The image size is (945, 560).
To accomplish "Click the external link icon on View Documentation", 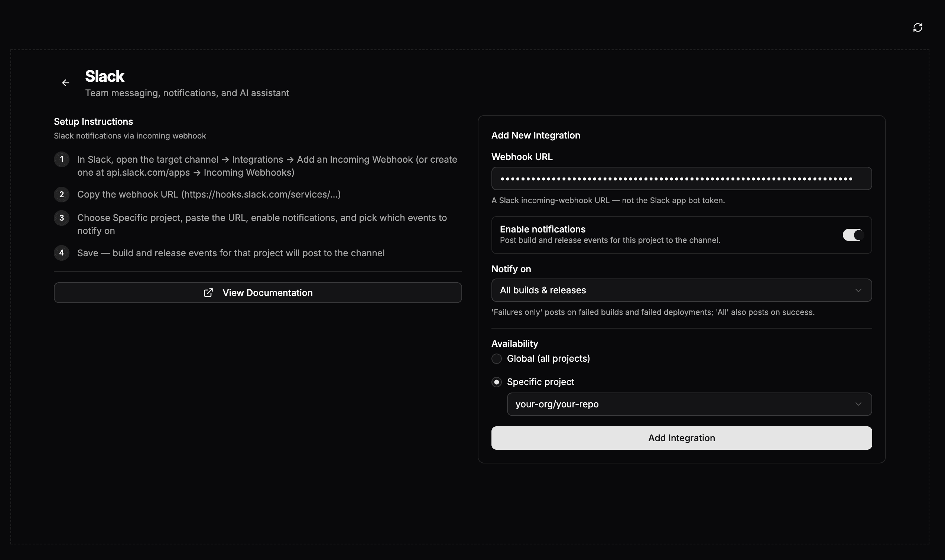I will pos(208,293).
